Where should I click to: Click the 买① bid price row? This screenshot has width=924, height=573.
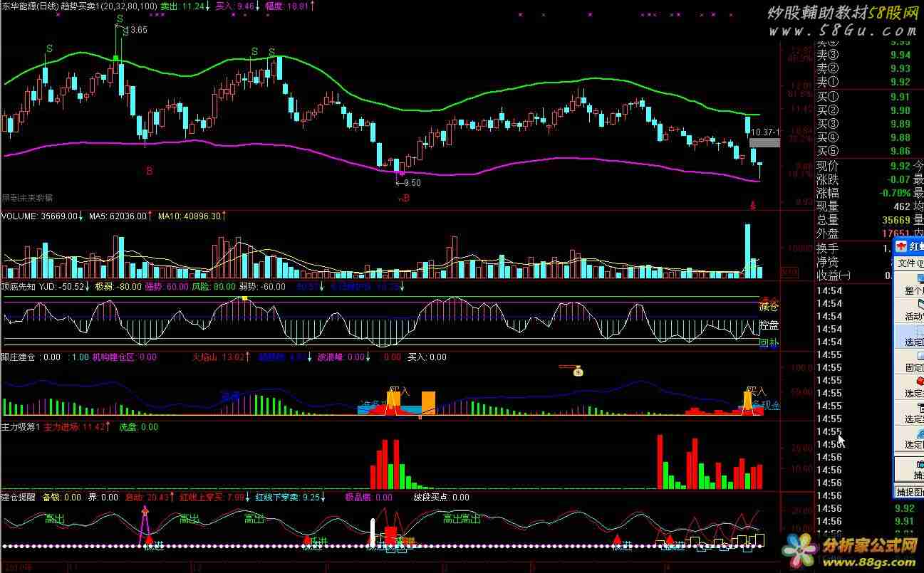click(863, 98)
